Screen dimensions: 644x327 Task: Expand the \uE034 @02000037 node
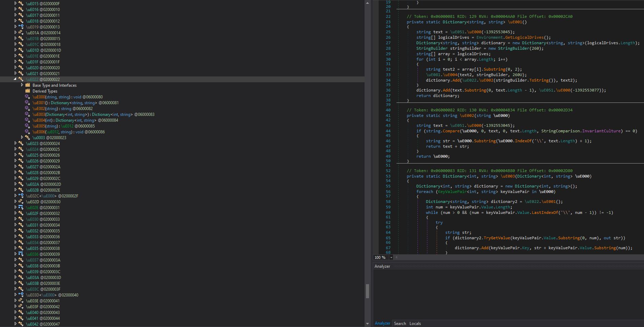[x=15, y=242]
